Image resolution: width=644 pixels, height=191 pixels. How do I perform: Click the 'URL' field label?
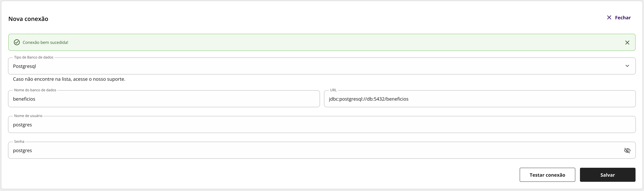(333, 90)
